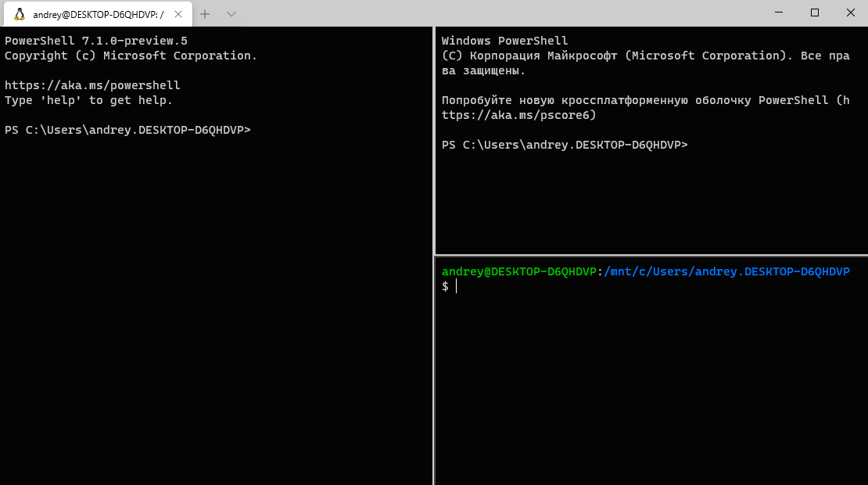Select the andrey@DESKTOP-D6QHDVP tab title
Viewport: 868px width, 485px height.
coord(97,14)
